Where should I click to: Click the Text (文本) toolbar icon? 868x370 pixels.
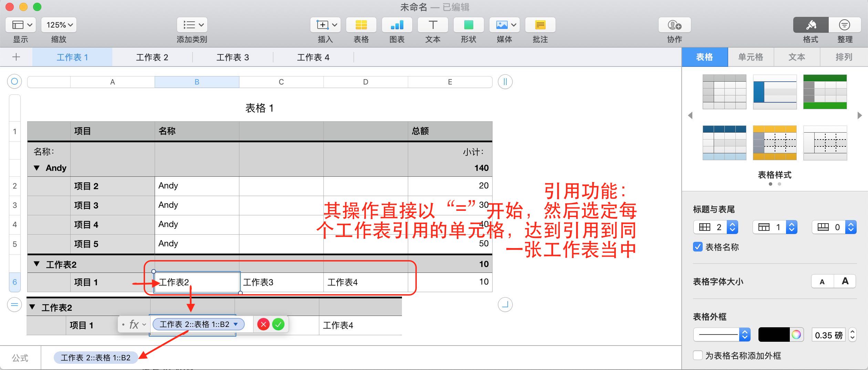[433, 25]
